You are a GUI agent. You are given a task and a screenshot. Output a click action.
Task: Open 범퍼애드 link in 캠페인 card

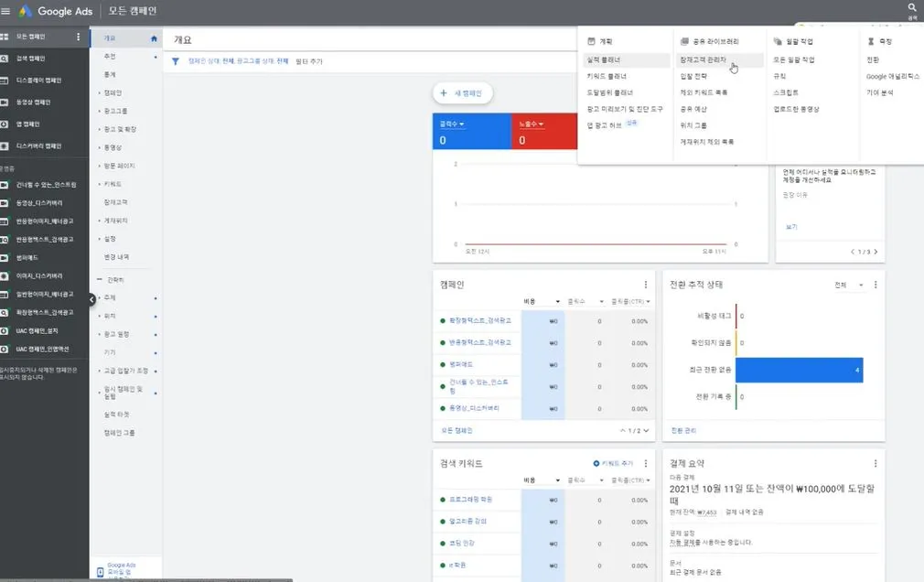tap(461, 364)
